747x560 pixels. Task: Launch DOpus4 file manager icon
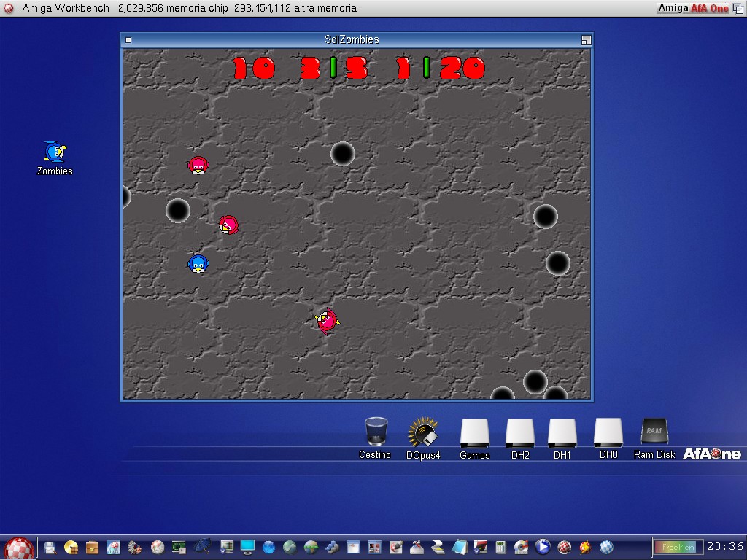(x=423, y=432)
